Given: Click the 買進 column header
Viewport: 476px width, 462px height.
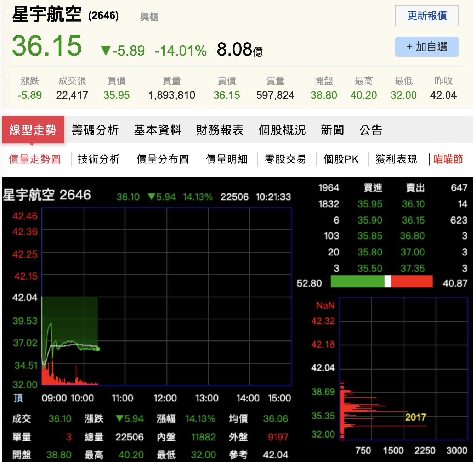Looking at the screenshot, I should tap(373, 188).
